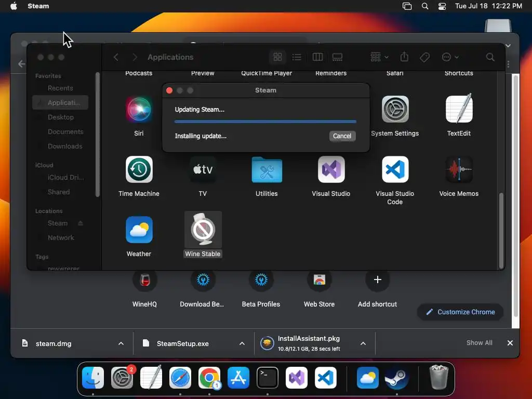Select iCloud Drive in Finder sidebar
Viewport: 532px width, 399px height.
pyautogui.click(x=60, y=178)
